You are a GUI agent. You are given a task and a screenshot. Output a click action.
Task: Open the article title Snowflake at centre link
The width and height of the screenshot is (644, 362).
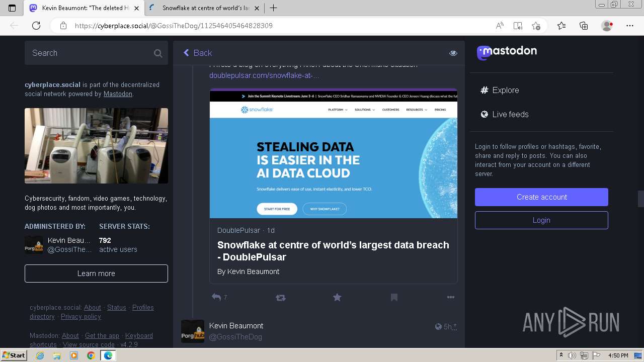tap(333, 251)
